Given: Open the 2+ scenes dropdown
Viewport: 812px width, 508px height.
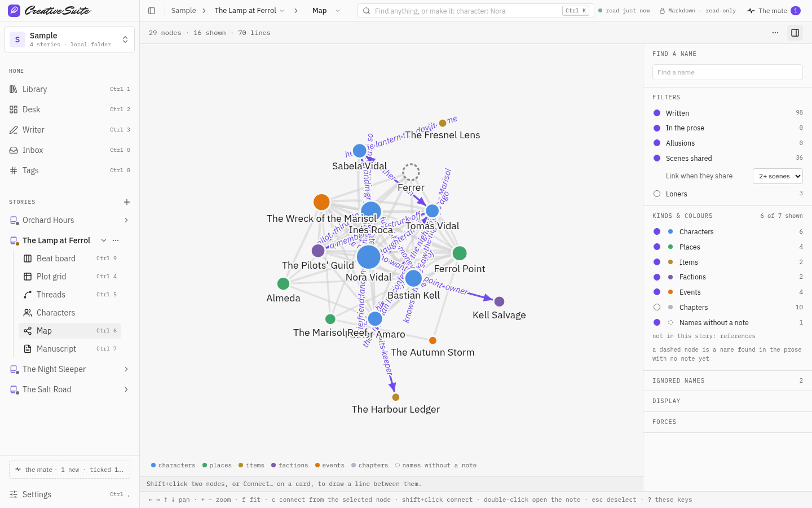Looking at the screenshot, I should (x=778, y=176).
